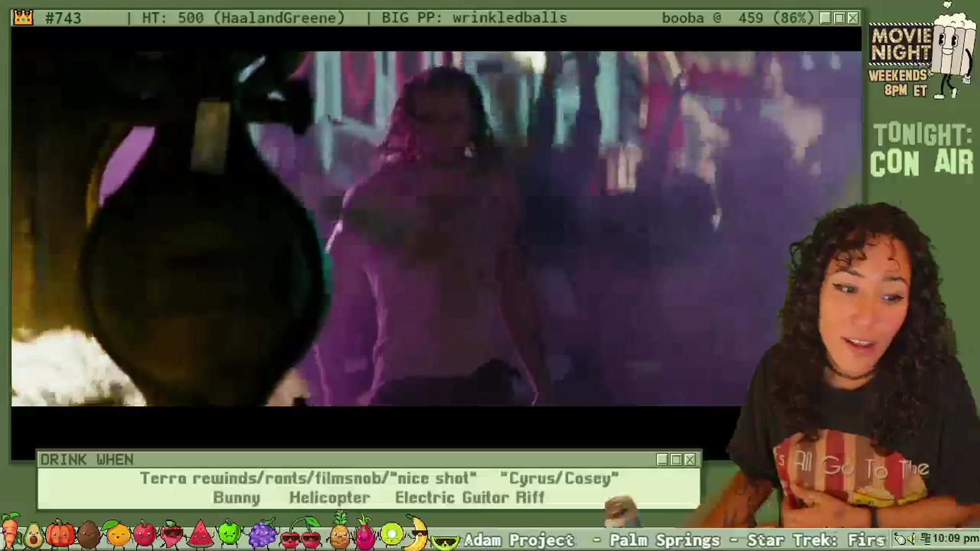Maximize the DRINK WHEN window
Image resolution: width=980 pixels, height=551 pixels.
tap(676, 460)
